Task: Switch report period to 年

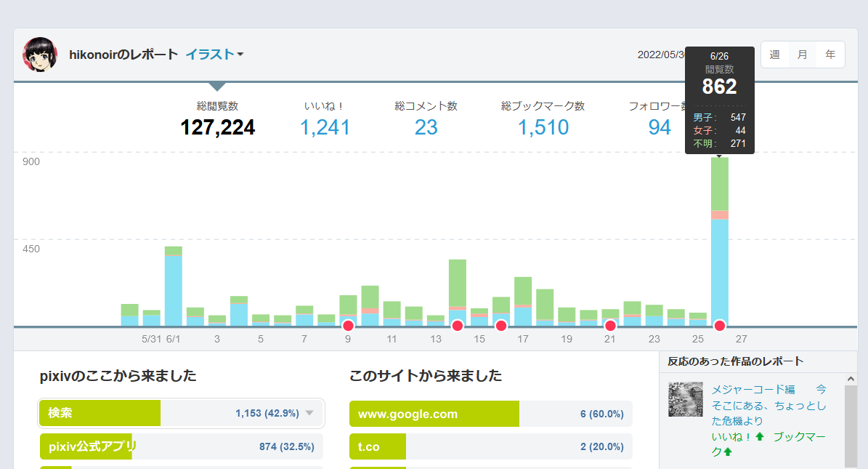Action: pos(830,55)
